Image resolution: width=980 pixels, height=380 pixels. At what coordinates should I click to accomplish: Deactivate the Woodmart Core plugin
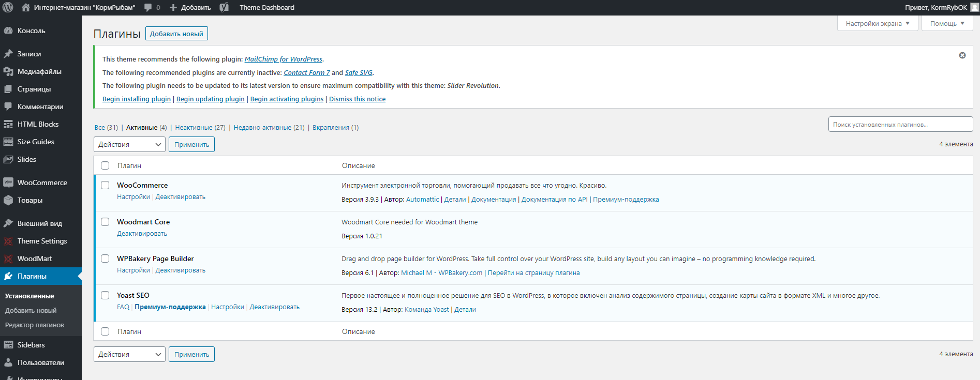pyautogui.click(x=142, y=234)
